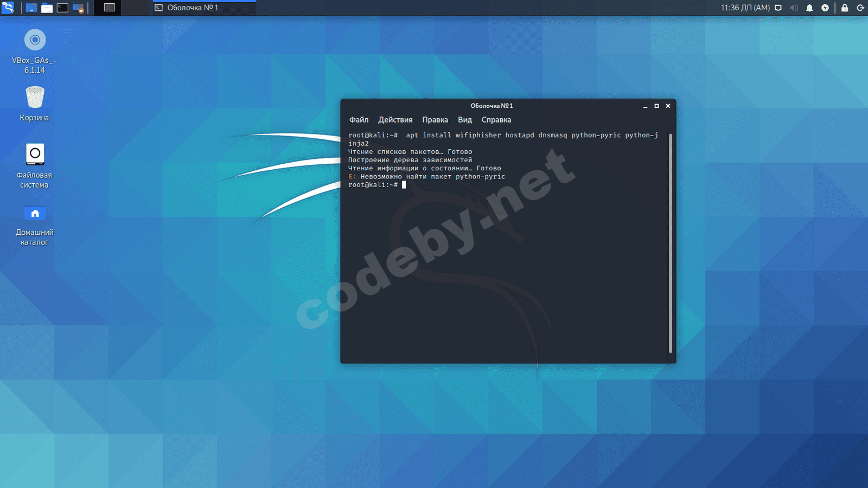Open the screen recorder panel launcher
The height and width of the screenshot is (488, 868).
click(79, 8)
